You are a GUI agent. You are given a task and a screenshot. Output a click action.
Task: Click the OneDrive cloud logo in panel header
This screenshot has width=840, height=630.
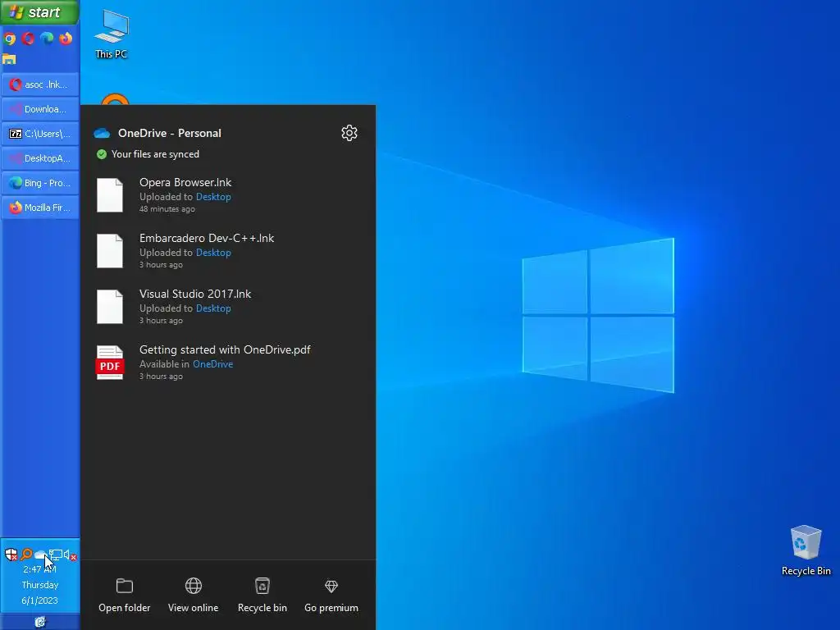click(x=102, y=134)
